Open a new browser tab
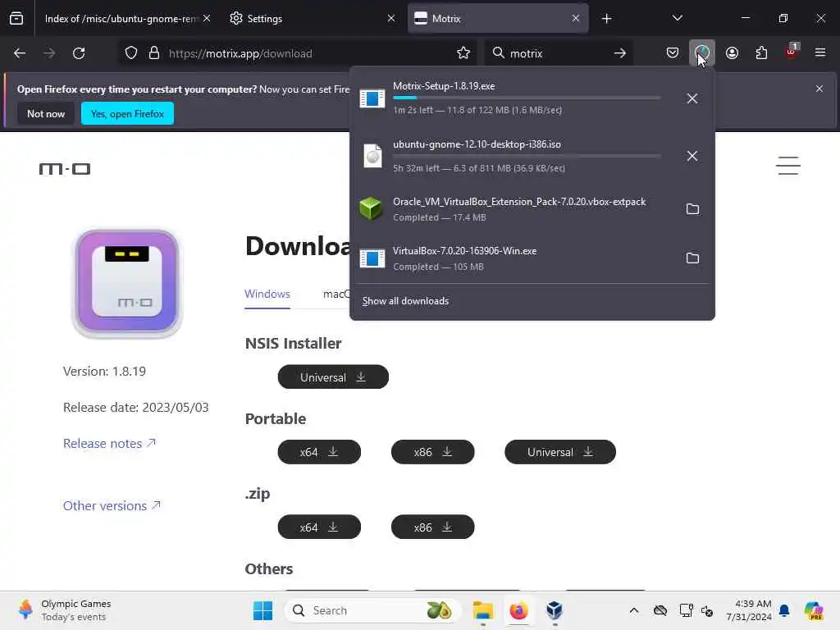This screenshot has width=840, height=630. pyautogui.click(x=606, y=19)
